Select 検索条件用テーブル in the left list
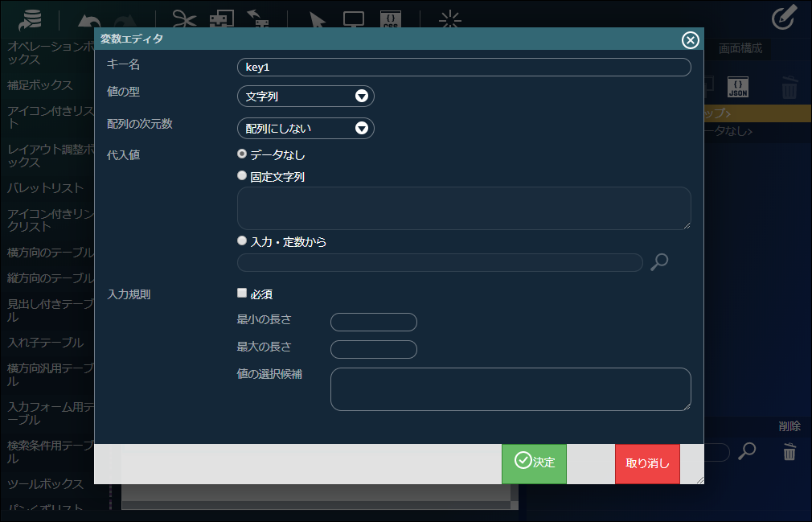Screen dimensions: 812x522 (x=51, y=452)
